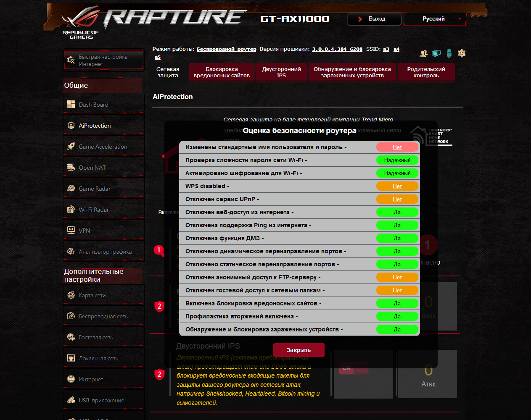Click Да status for динамическое перенаправление портов
Screen dimensions: 531x420
click(x=397, y=251)
